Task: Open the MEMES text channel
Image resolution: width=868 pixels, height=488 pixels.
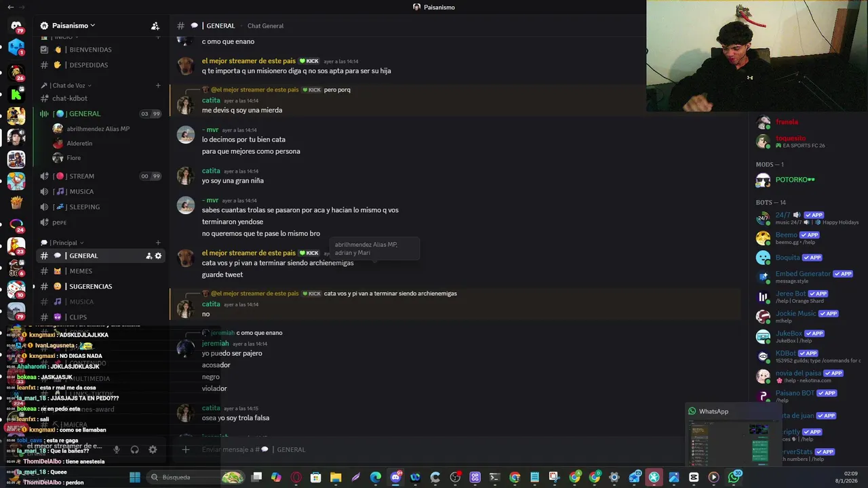Action: tap(102, 271)
